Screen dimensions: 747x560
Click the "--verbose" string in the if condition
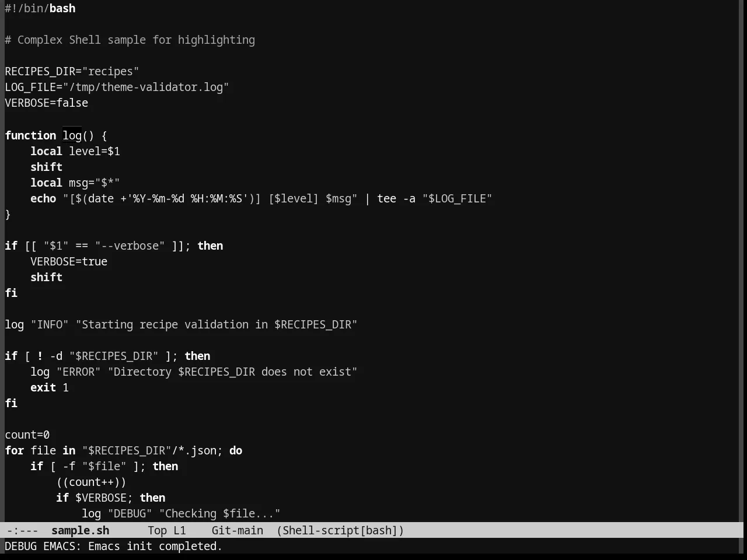pyautogui.click(x=130, y=246)
